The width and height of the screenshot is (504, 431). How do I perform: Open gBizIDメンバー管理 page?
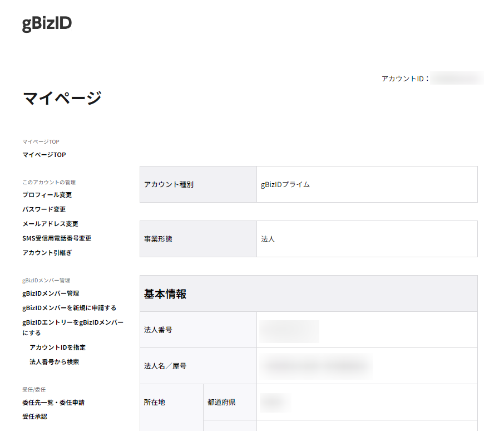51,293
